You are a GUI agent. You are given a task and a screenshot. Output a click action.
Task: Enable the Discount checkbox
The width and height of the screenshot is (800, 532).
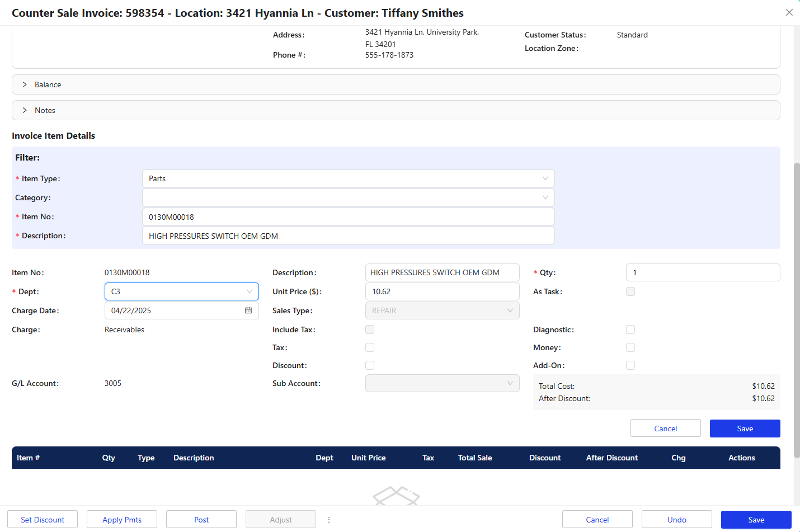(370, 365)
